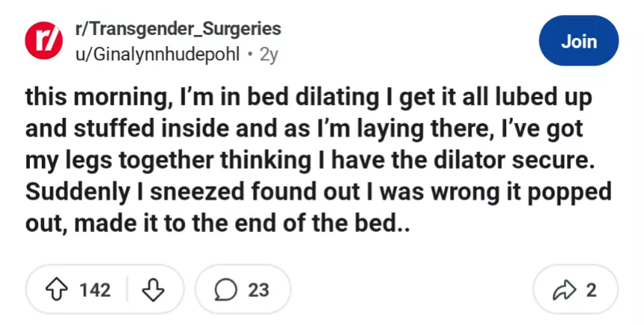Upvote the post with the up arrow

(x=56, y=289)
